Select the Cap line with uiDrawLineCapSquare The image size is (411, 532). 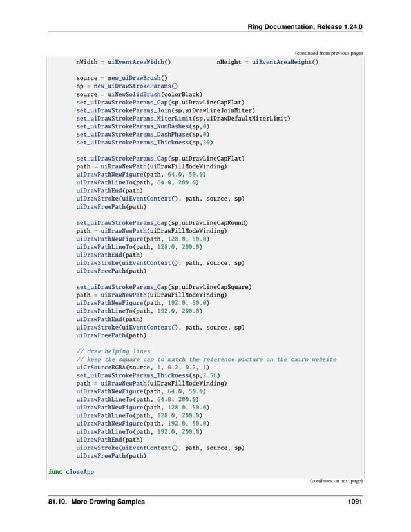tap(164, 287)
